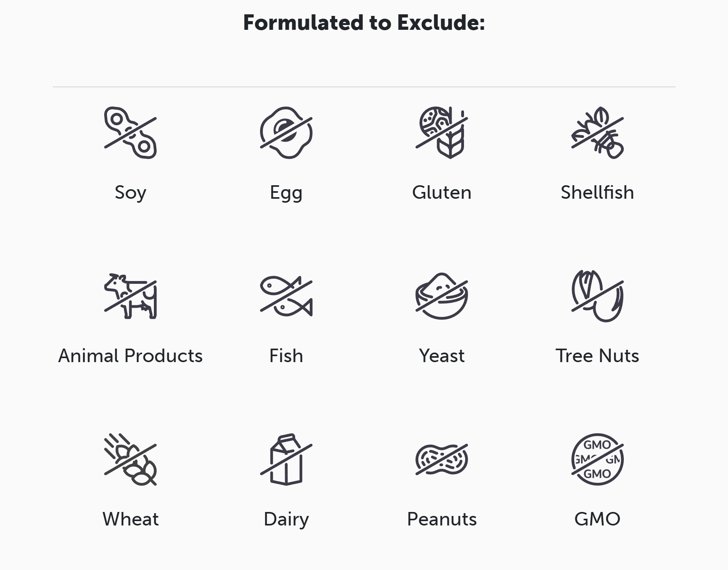This screenshot has width=728, height=570.
Task: Click the 'Formulated to Exclude:' heading
Action: [x=364, y=23]
